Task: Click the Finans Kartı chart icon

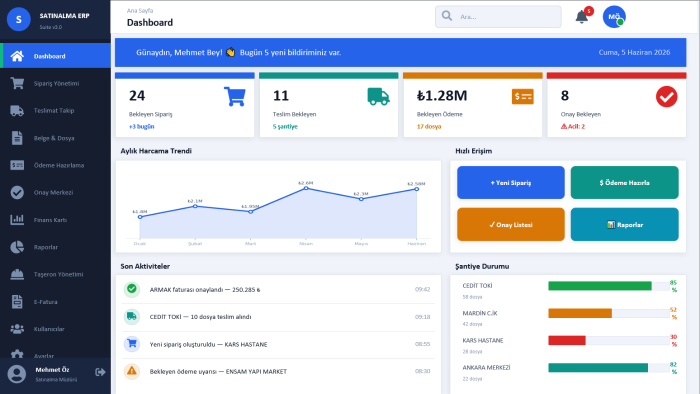Action: pyautogui.click(x=17, y=220)
